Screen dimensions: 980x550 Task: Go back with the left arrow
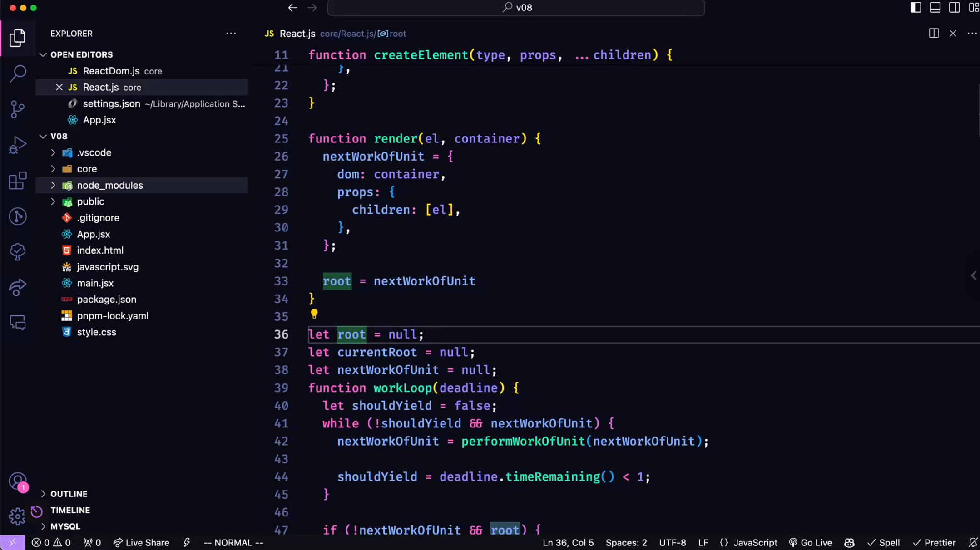pos(292,8)
